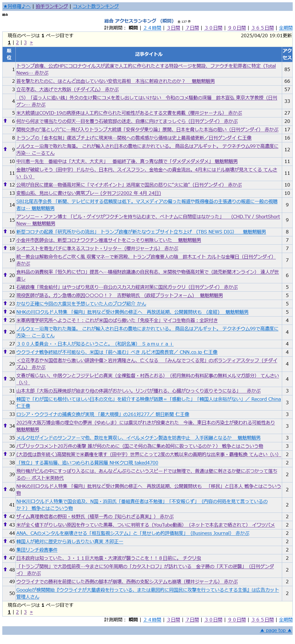Click the up-arrow icon beside rank 40
The width and height of the screenshot is (295, 644).
(x=5, y=489)
